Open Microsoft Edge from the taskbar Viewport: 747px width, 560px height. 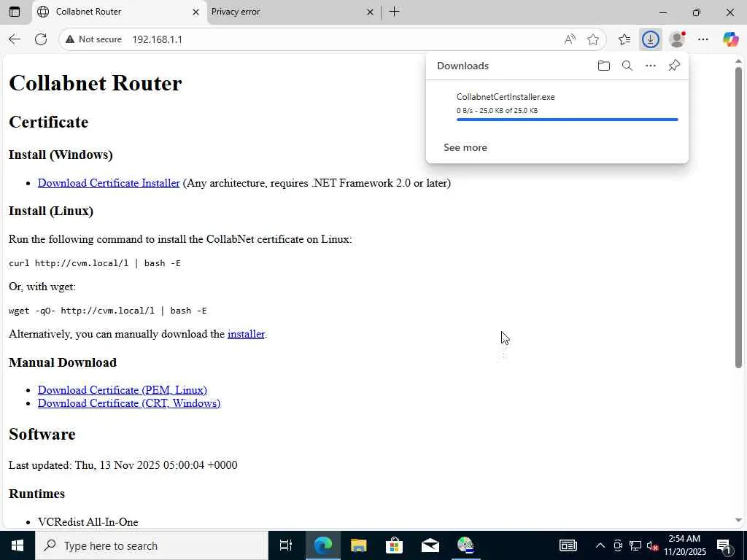coord(322,545)
